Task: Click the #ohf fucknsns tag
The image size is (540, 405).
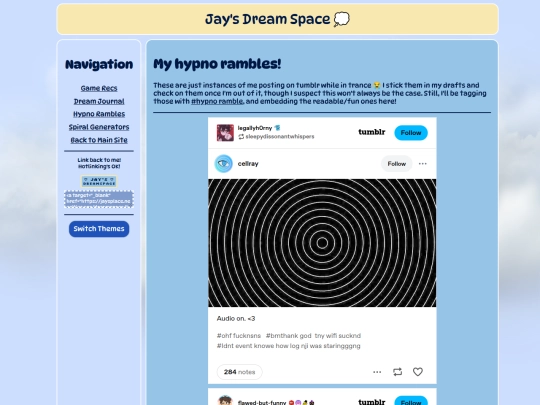Action: [239, 336]
